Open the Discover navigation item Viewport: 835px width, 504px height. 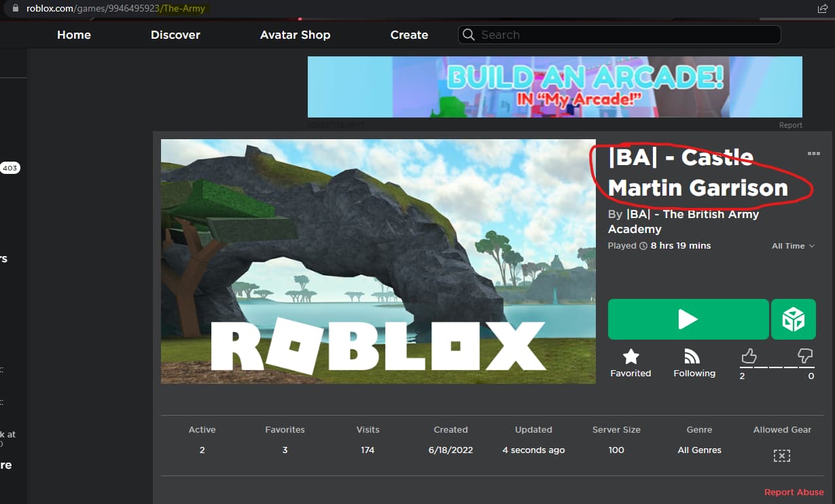tap(175, 35)
